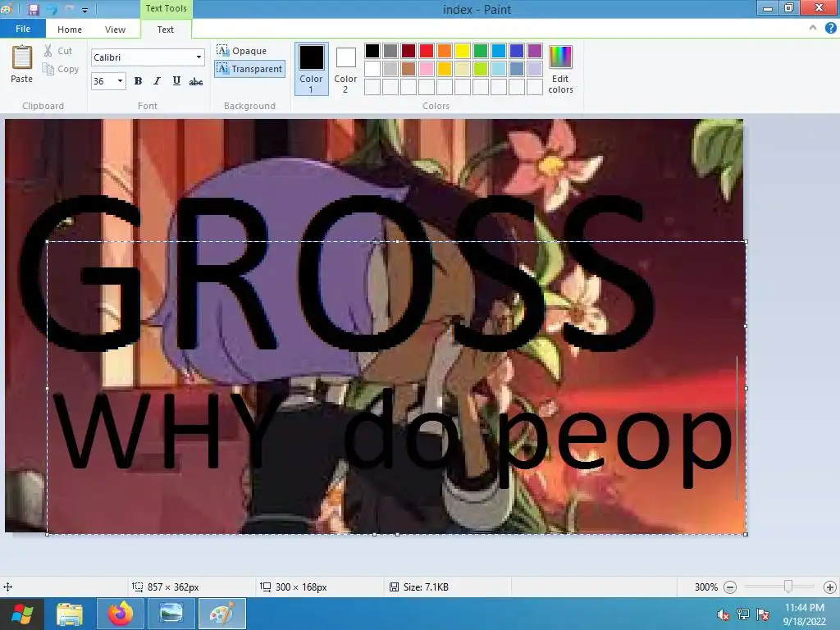Viewport: 840px width, 630px height.
Task: Click the Redo arrow in title bar
Action: 70,9
